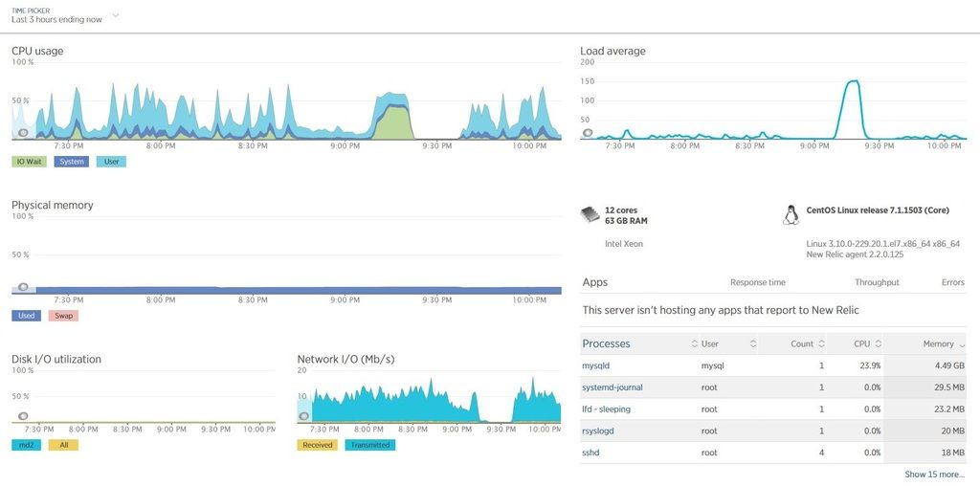This screenshot has width=980, height=486.
Task: Click the '23.9%' CPU value for mysqld
Action: (869, 365)
